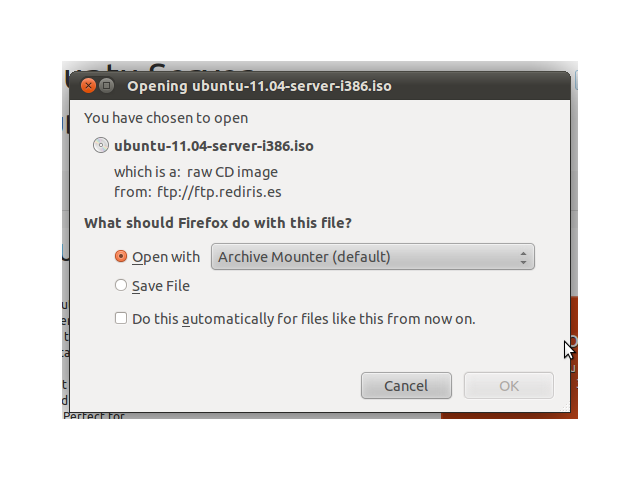This screenshot has width=640, height=480.
Task: Click the bold ubuntu-11.04-server-i386.iso filename
Action: (214, 146)
